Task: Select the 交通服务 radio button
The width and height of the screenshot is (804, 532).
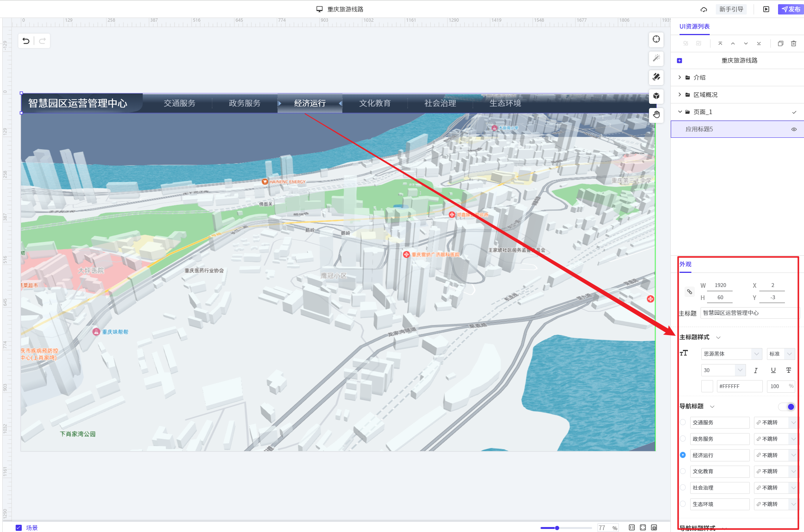Action: tap(683, 422)
